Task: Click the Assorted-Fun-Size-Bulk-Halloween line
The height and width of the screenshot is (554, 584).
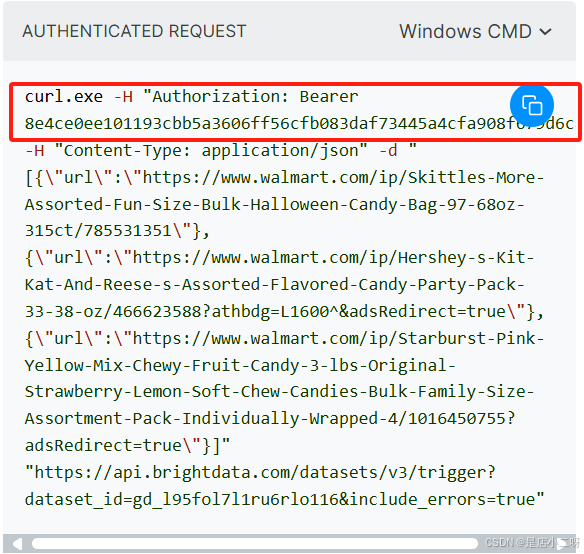Action: click(x=274, y=204)
